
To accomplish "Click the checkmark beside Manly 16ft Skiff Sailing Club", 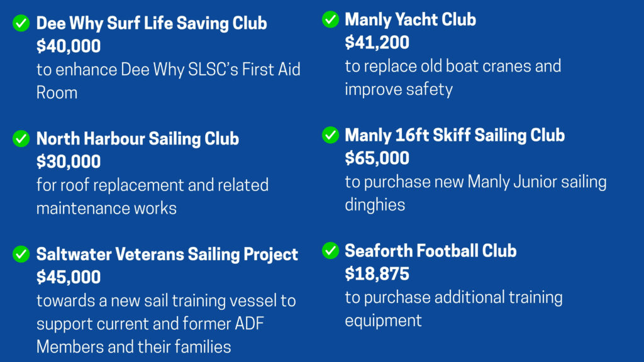I will [x=330, y=134].
